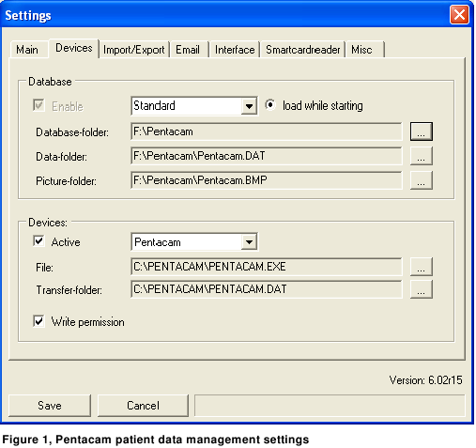
Task: Browse for the Data-folder location
Action: (422, 156)
